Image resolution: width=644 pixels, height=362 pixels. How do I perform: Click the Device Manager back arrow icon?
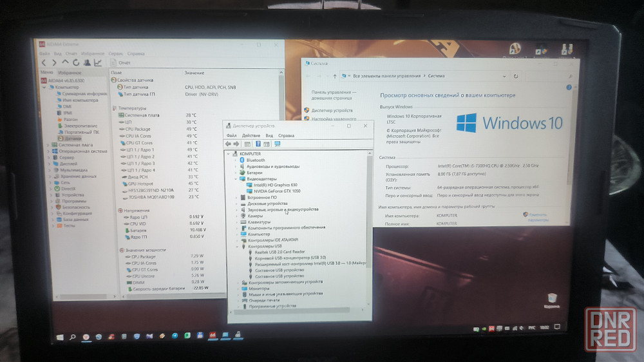click(x=229, y=144)
